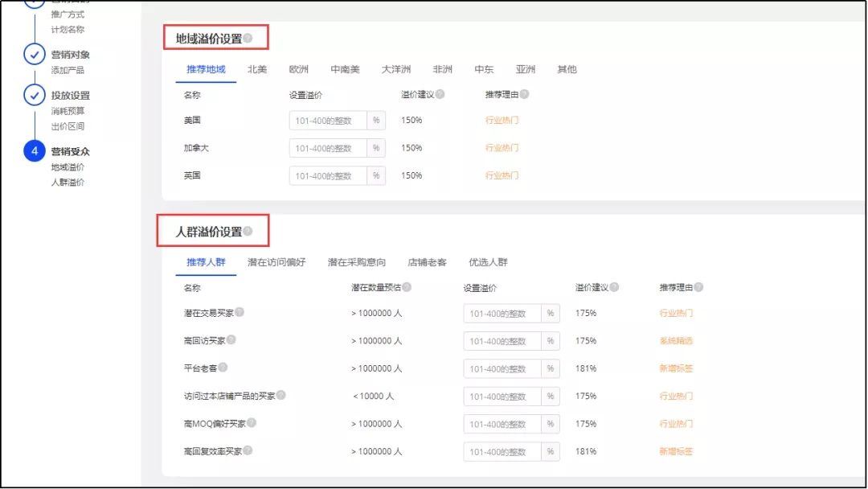Click 系统精选 reason for 高回访买家
The width and height of the screenshot is (868, 489).
[x=676, y=341]
